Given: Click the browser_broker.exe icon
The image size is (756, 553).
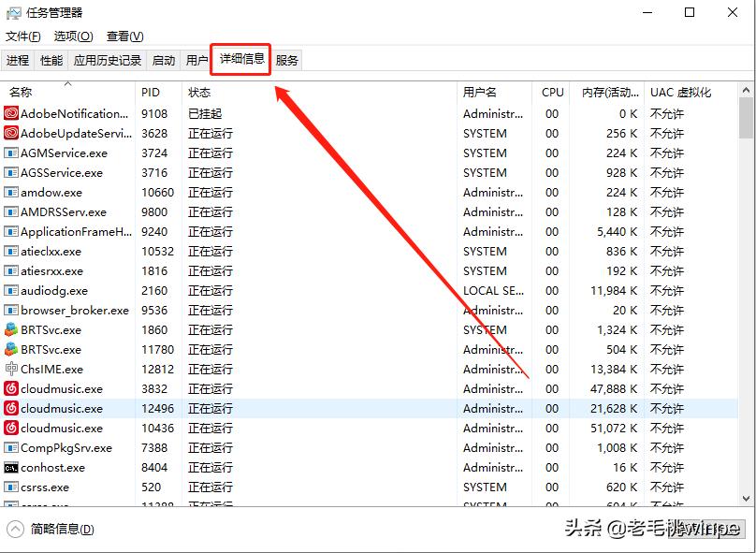Looking at the screenshot, I should 13,310.
